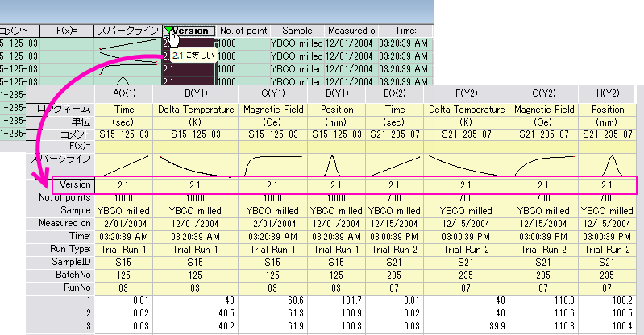Click the 100.5 data cell in column H
Image resolution: width=644 pixels, height=335 pixels.
pyautogui.click(x=607, y=313)
